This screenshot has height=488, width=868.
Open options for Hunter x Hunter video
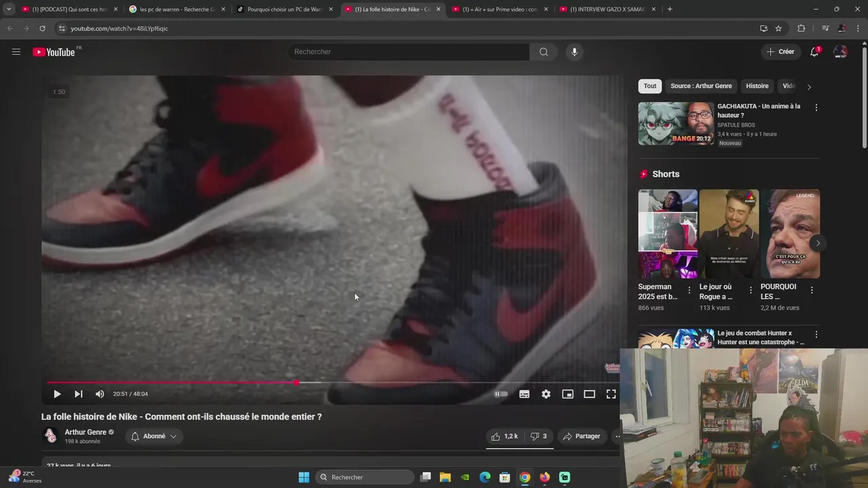(816, 334)
